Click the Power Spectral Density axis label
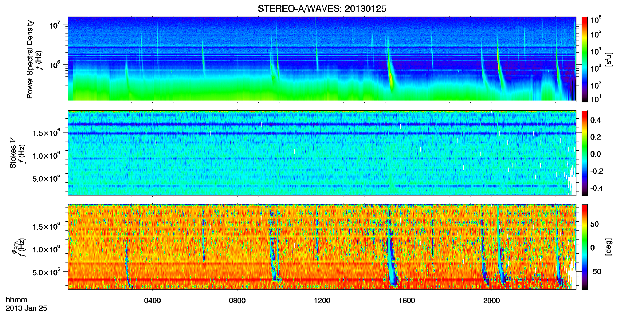644x332 pixels. coord(30,59)
